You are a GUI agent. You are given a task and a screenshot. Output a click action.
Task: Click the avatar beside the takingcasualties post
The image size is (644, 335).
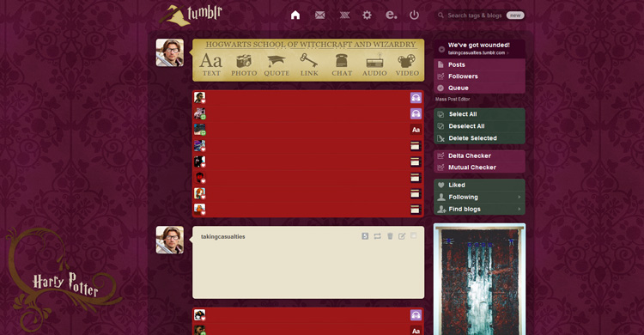[x=170, y=240]
